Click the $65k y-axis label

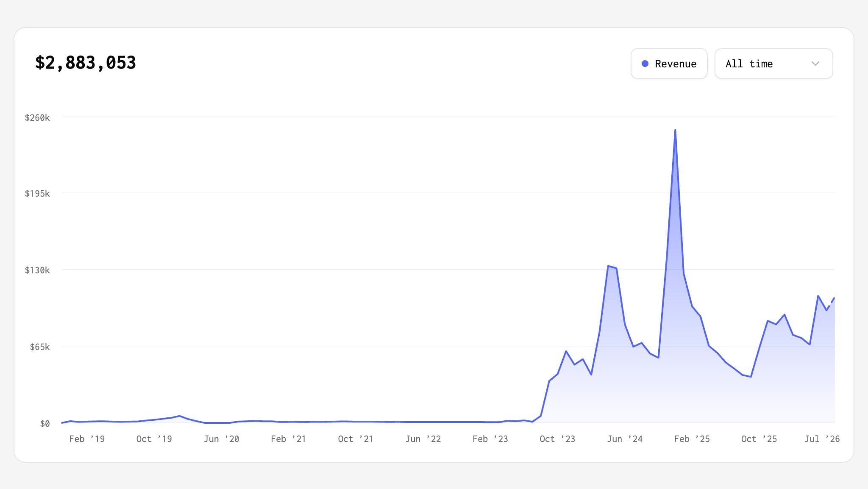[40, 347]
